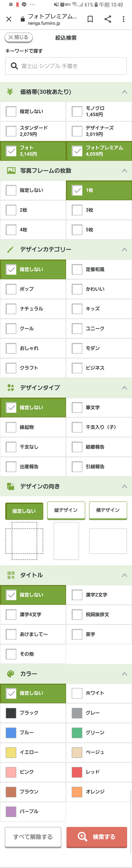Viewport: 132px width, 868px height.
Task: Pick the ブルー color swatch
Action: (11, 733)
